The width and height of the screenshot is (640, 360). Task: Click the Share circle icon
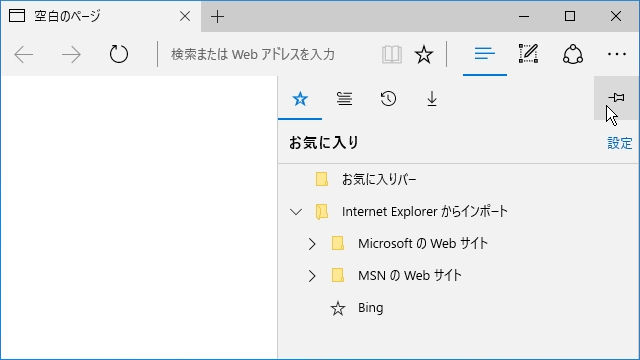[x=573, y=54]
